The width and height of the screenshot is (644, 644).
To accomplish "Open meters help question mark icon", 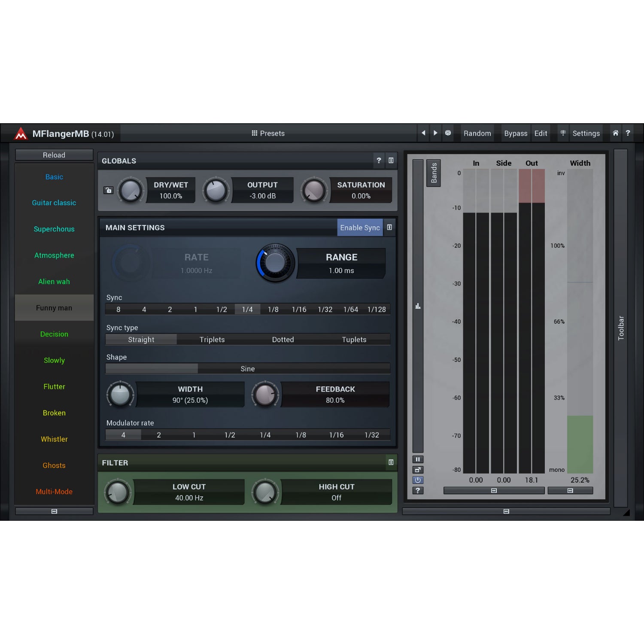I will click(x=418, y=490).
